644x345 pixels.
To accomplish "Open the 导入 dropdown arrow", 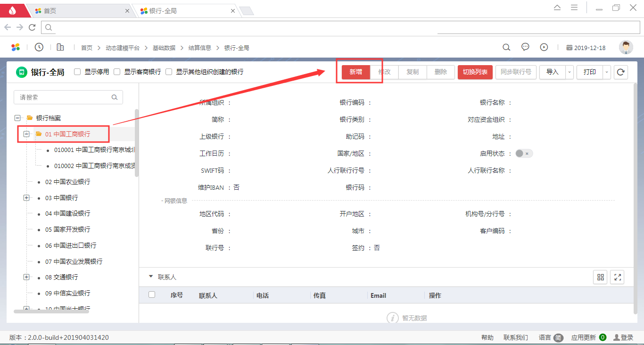I will point(570,72).
